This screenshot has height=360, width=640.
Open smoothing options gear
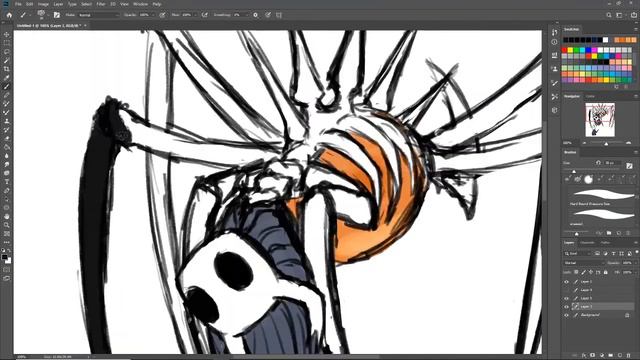256,15
